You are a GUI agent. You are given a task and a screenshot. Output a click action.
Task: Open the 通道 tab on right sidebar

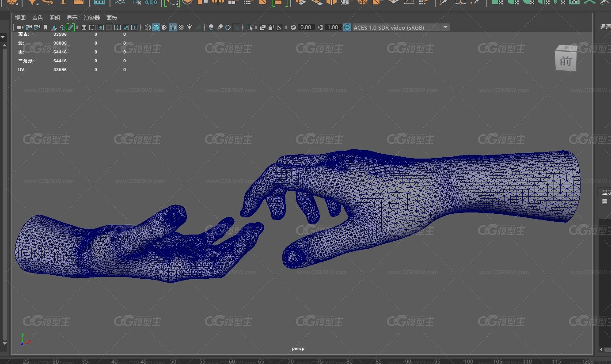tap(605, 27)
